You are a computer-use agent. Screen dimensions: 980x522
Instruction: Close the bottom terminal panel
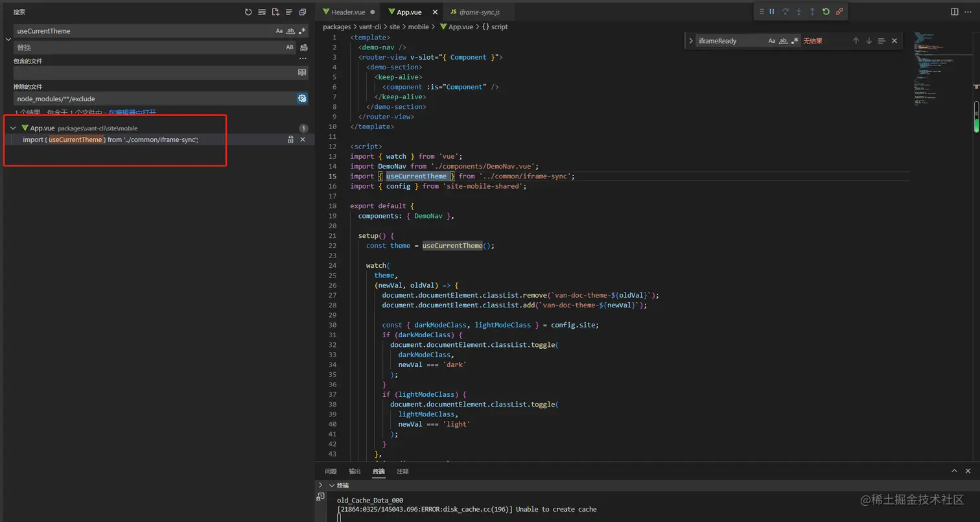[x=968, y=471]
